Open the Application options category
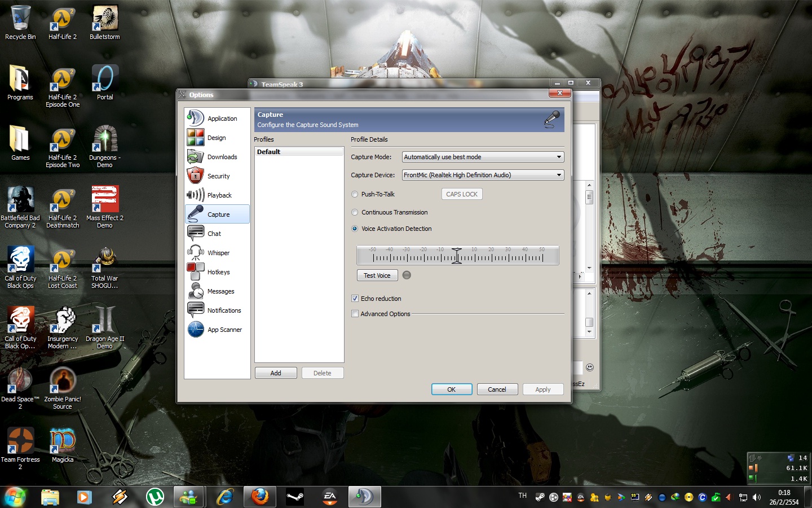Screen dimensions: 812x508 tap(217, 119)
